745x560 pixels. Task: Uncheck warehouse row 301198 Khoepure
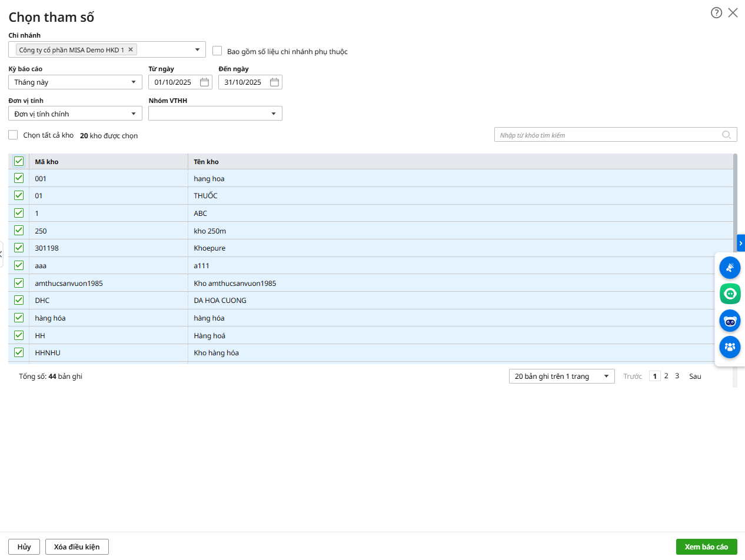[19, 248]
